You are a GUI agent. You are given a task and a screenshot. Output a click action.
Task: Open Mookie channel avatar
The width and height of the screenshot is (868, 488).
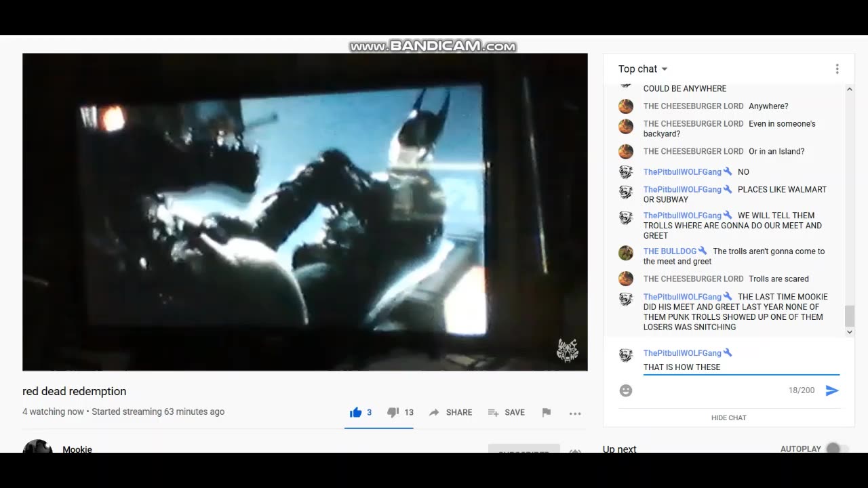pyautogui.click(x=38, y=447)
